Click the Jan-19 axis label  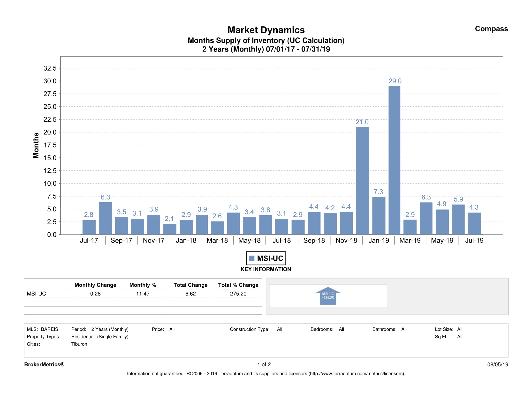379,240
